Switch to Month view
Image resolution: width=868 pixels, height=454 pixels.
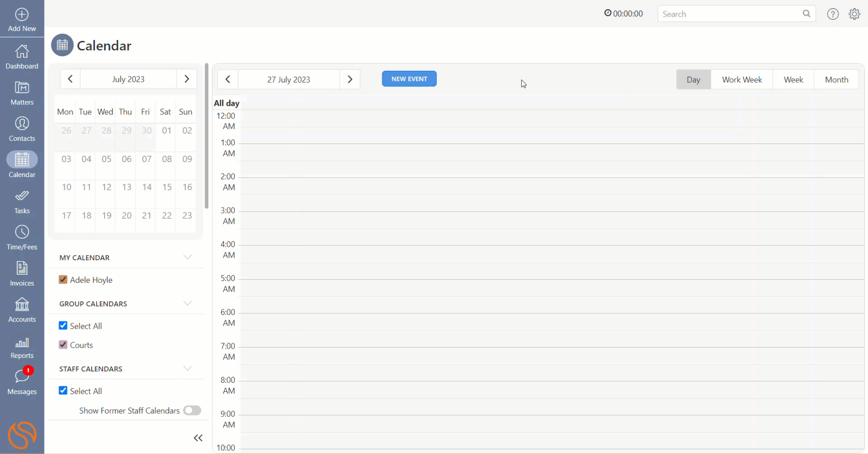tap(836, 79)
